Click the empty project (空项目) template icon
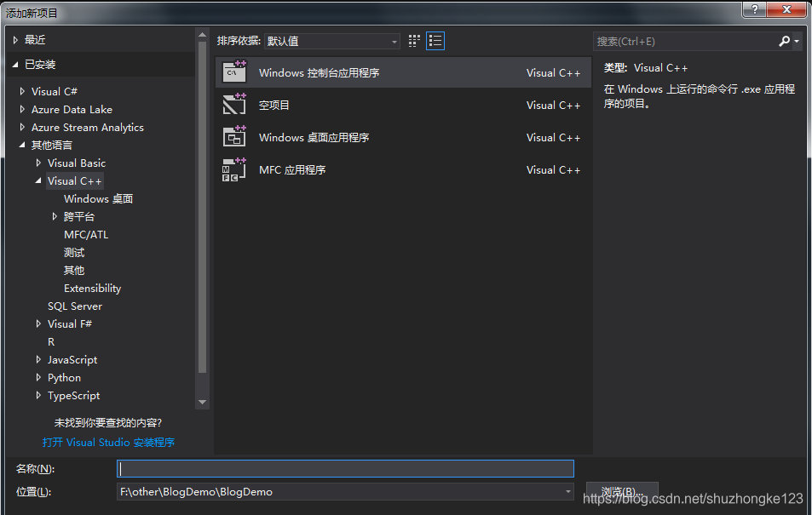 [234, 105]
